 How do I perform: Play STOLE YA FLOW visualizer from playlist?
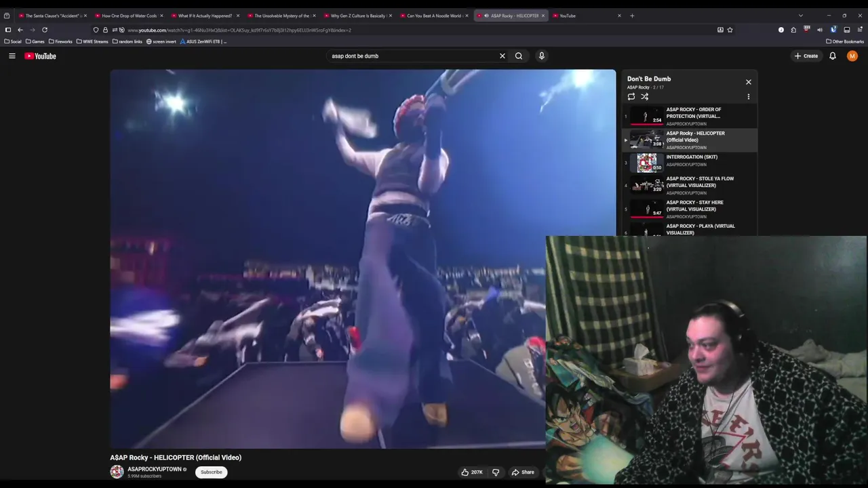(690, 186)
